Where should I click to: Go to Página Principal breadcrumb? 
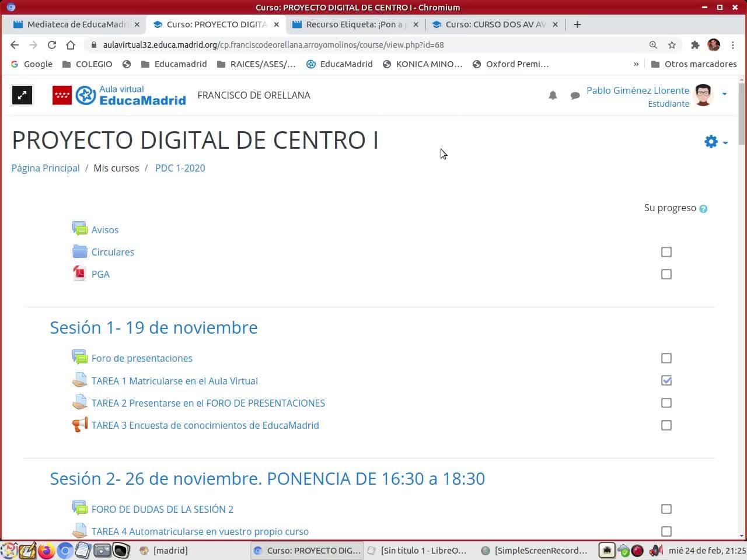[x=46, y=168]
